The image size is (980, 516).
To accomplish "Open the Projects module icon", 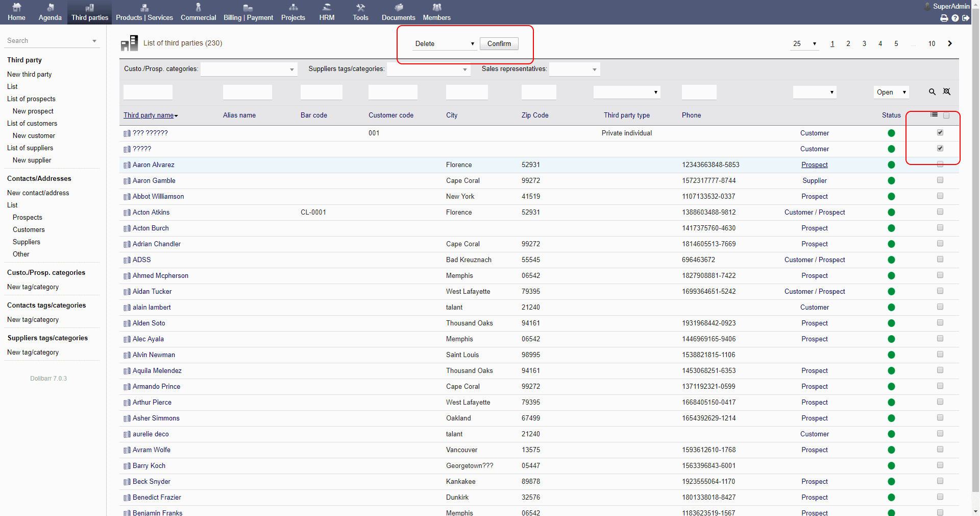I will click(293, 7).
